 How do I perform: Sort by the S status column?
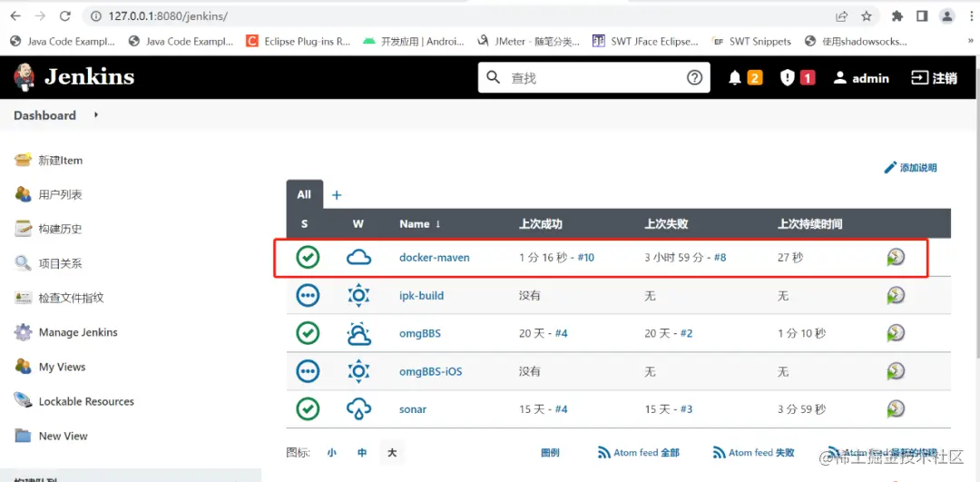click(304, 224)
